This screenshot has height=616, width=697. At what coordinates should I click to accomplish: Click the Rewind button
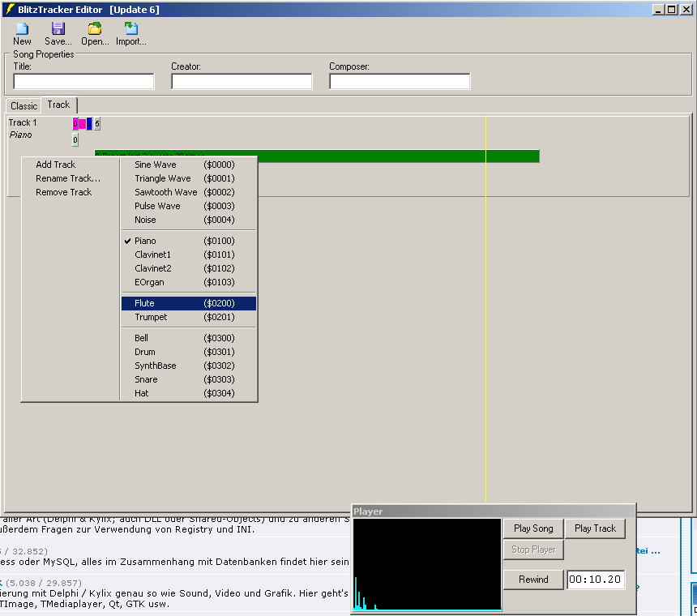click(533, 580)
